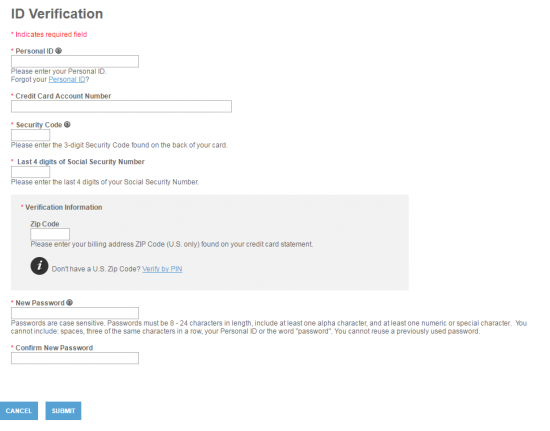Submit the ID verification form
This screenshot has height=431, width=550.
(63, 411)
